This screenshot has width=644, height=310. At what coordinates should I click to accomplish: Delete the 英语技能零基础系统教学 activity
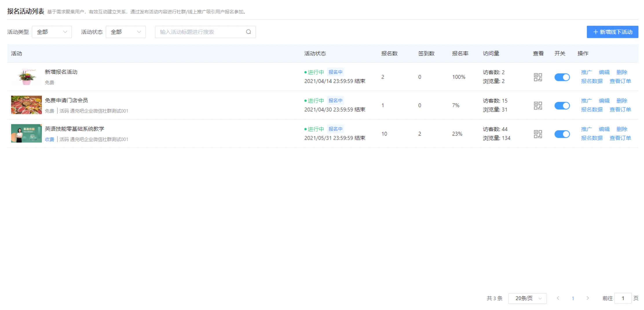(622, 129)
